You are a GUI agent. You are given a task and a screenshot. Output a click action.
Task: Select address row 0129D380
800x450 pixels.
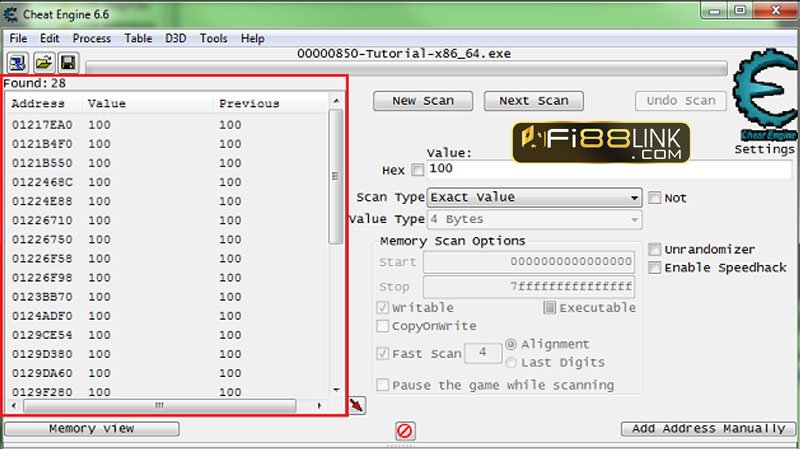[x=167, y=354]
